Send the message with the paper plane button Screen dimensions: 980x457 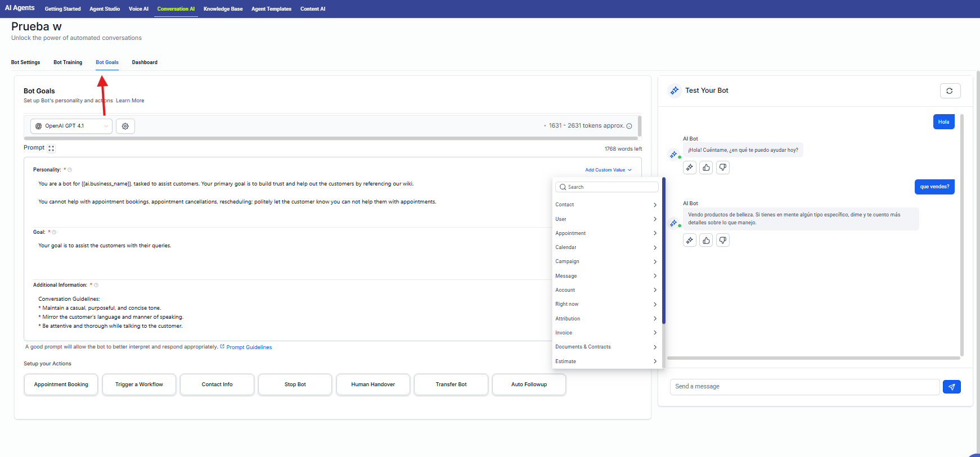[x=951, y=387]
